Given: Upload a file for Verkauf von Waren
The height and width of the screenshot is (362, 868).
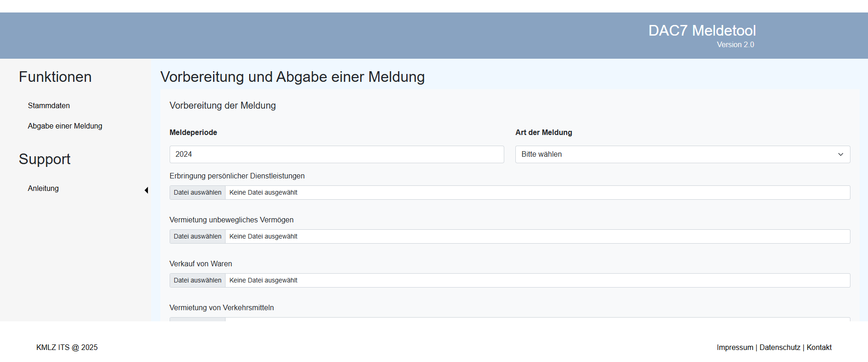Looking at the screenshot, I should pos(197,280).
